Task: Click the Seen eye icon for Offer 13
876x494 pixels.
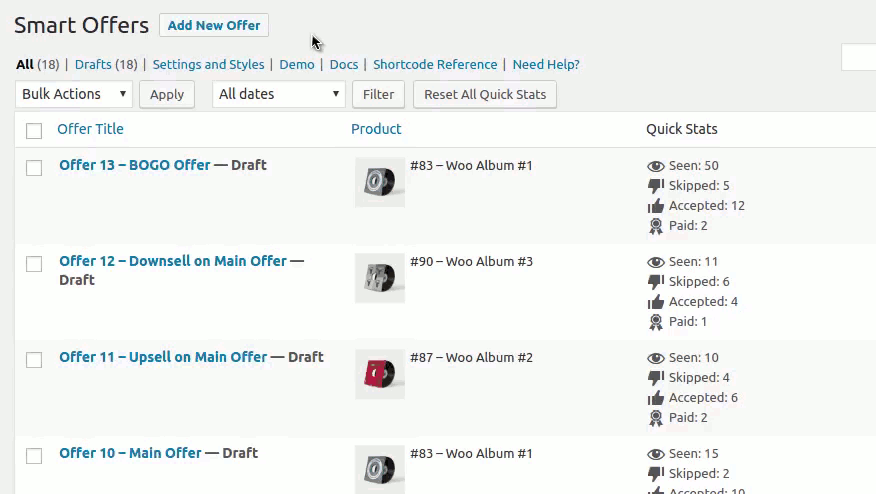Action: 656,167
